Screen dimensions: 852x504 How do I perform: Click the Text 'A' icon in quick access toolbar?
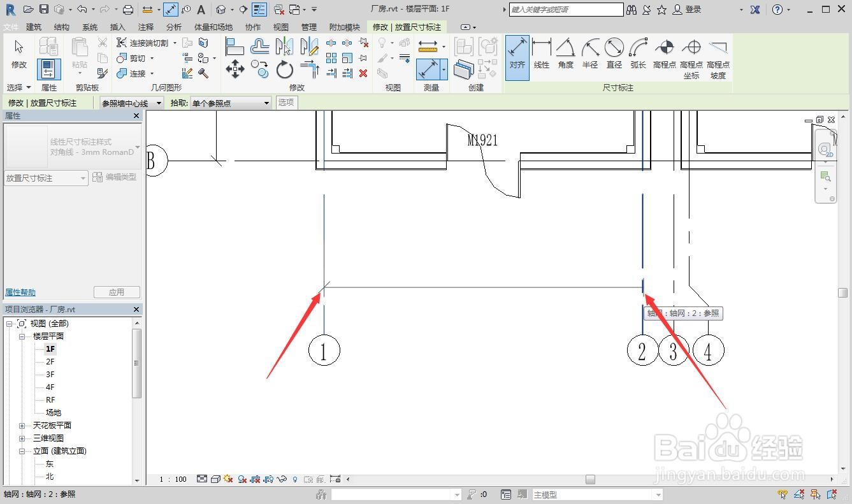[201, 10]
